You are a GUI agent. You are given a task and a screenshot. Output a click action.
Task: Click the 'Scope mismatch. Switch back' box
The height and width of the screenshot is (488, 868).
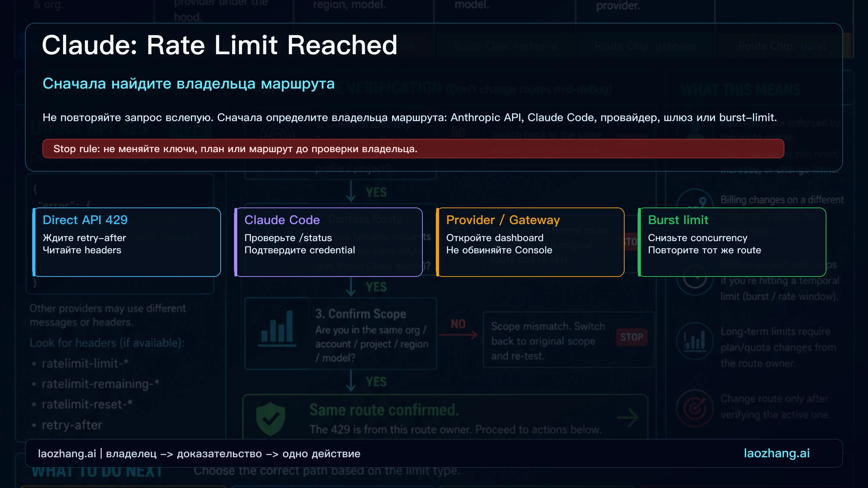point(569,340)
